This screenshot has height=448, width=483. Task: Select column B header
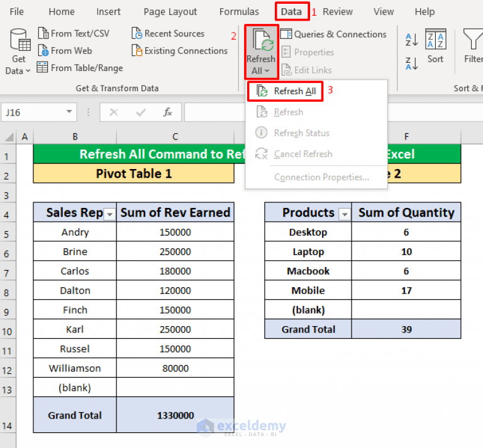(75, 136)
